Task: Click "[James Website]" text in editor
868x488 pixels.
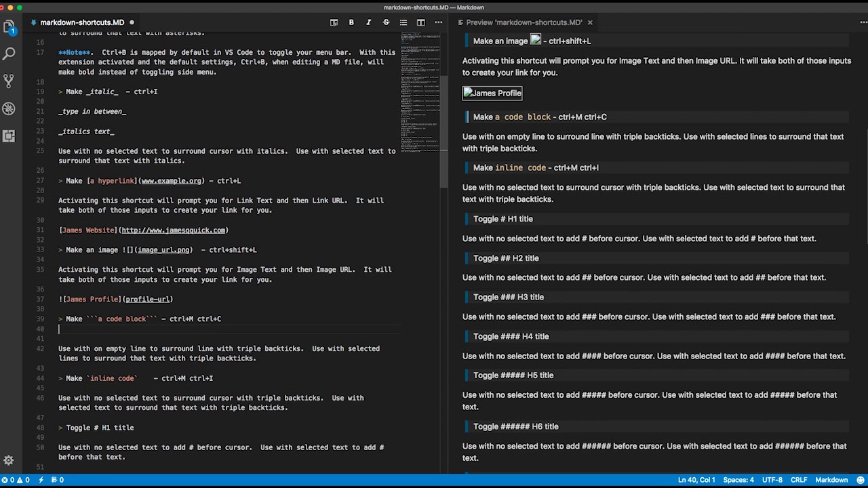Action: click(x=88, y=230)
